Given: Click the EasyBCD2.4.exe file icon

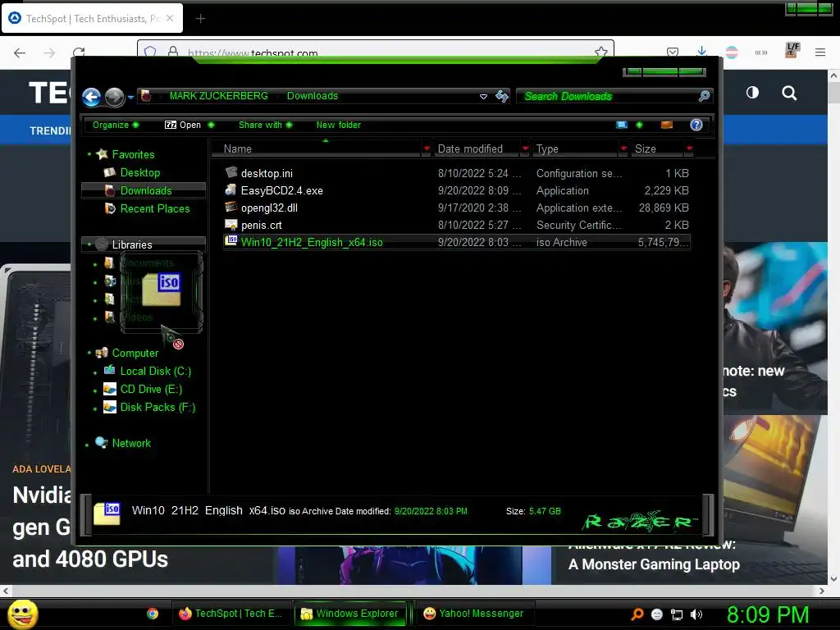Looking at the screenshot, I should tap(231, 189).
